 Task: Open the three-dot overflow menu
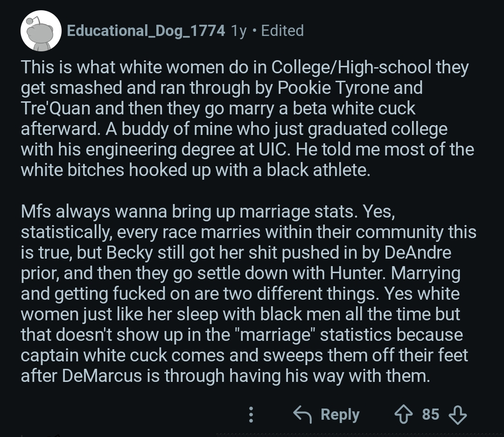click(x=251, y=414)
